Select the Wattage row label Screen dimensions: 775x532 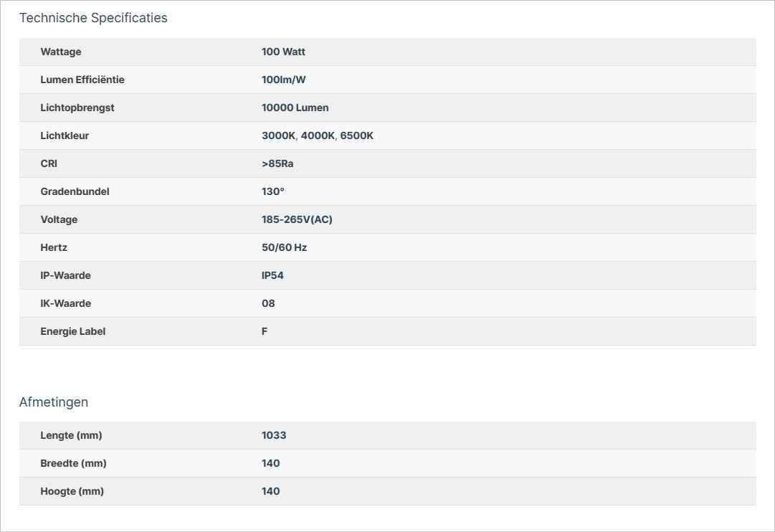tap(61, 52)
